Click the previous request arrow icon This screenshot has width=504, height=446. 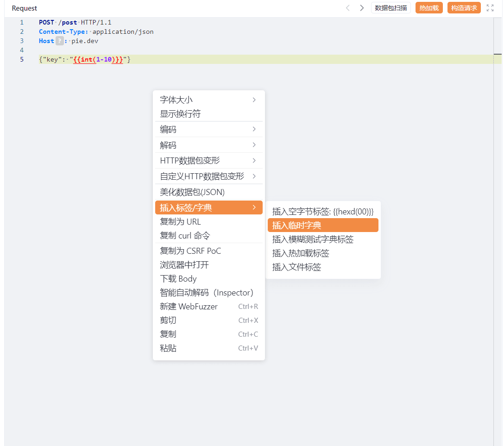(x=348, y=8)
